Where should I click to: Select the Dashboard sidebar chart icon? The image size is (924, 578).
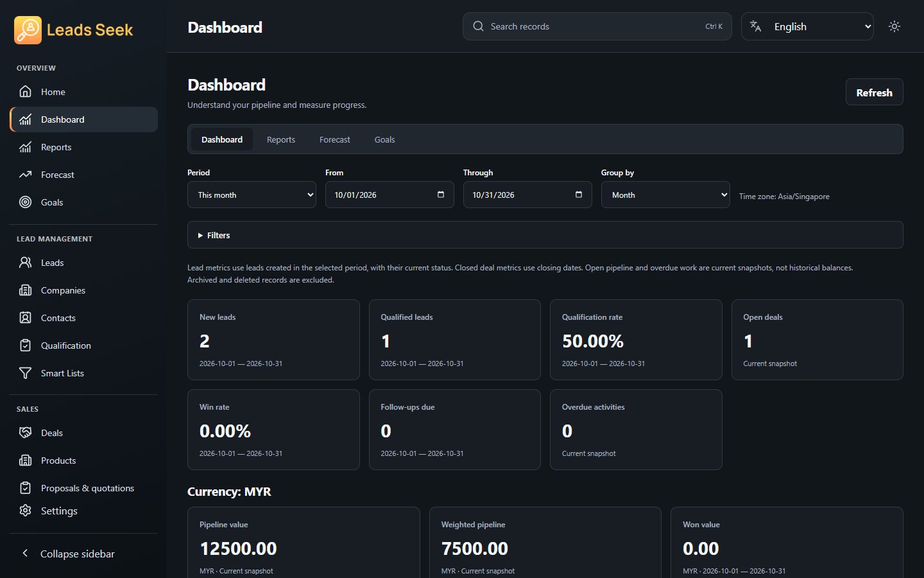[25, 119]
